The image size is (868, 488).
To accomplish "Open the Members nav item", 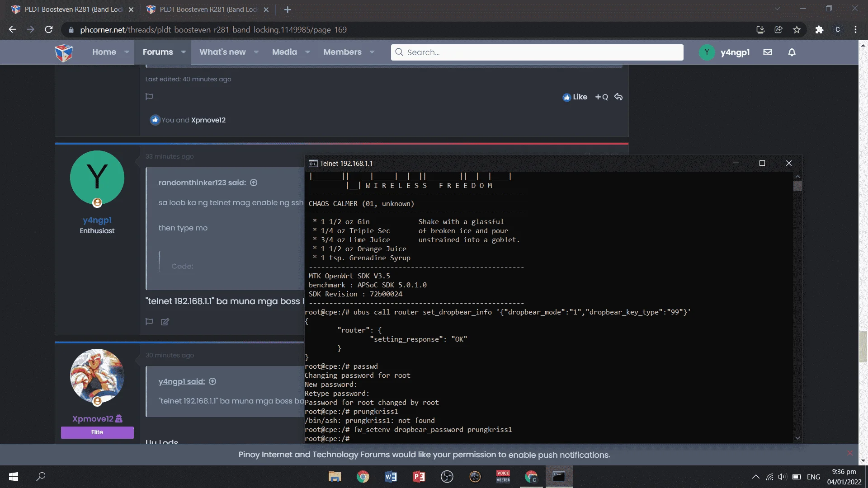I will point(342,52).
